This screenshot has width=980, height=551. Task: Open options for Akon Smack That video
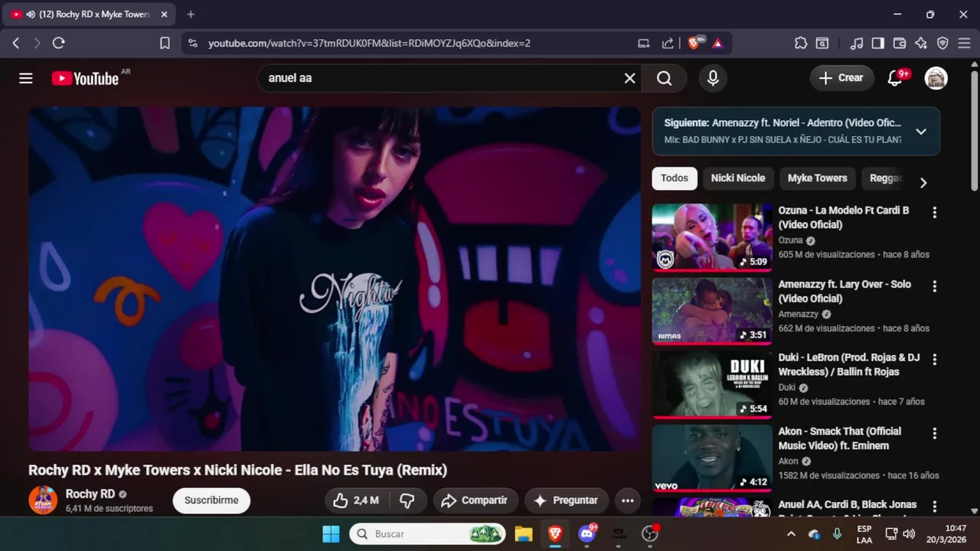(934, 433)
